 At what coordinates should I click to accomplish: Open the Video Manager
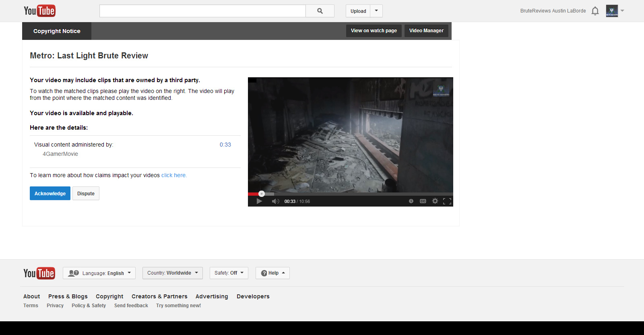[426, 31]
